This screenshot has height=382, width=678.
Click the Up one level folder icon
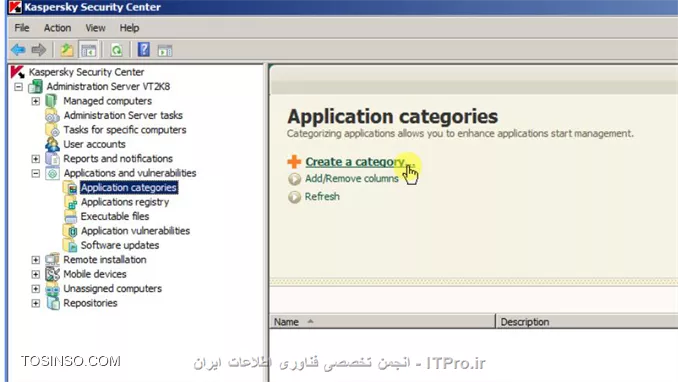click(67, 50)
